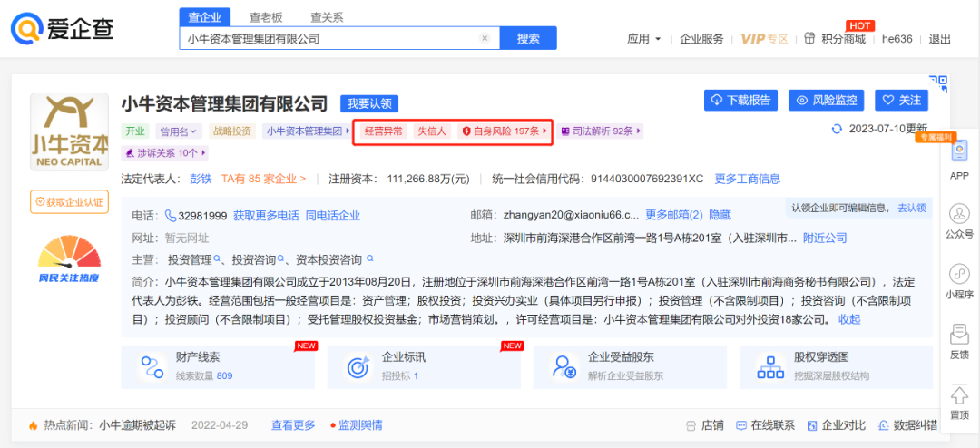Expand the 自身风险 197条 tag
This screenshot has height=448, width=980.
505,131
